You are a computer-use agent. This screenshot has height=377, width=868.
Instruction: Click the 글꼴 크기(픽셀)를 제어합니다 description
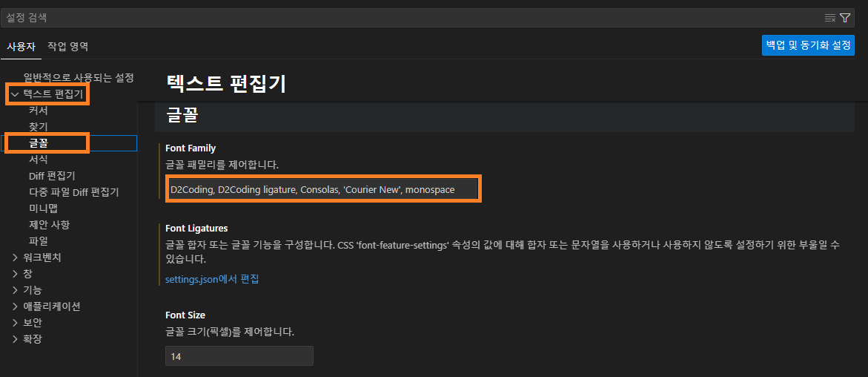pyautogui.click(x=230, y=332)
